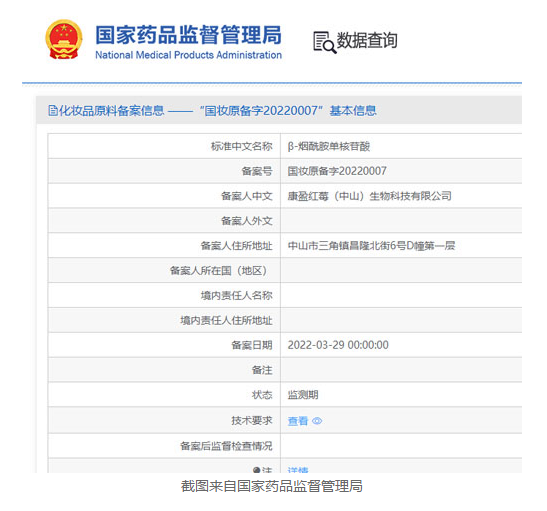This screenshot has height=511, width=547.
Task: Click the 监测期 status value
Action: pos(303,395)
